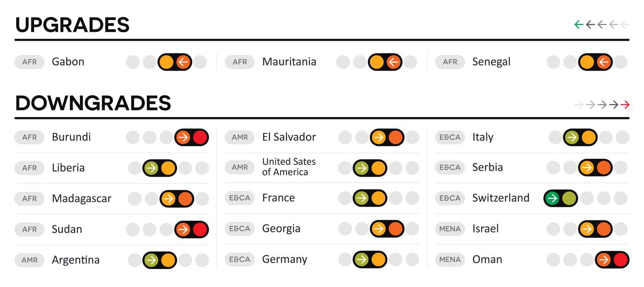644x287 pixels.
Task: Click the MENA tag beside Israel
Action: pos(450,229)
